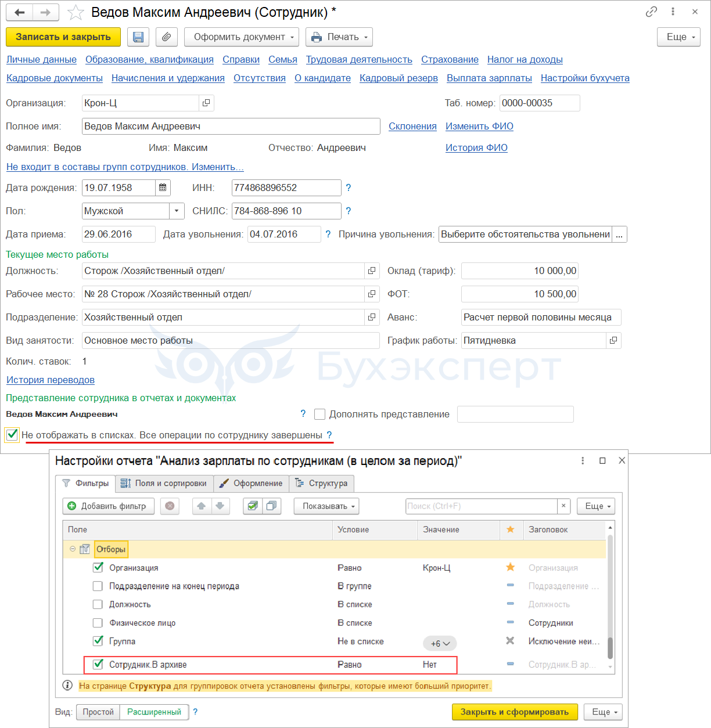Collapse the Отборы group

point(73,549)
